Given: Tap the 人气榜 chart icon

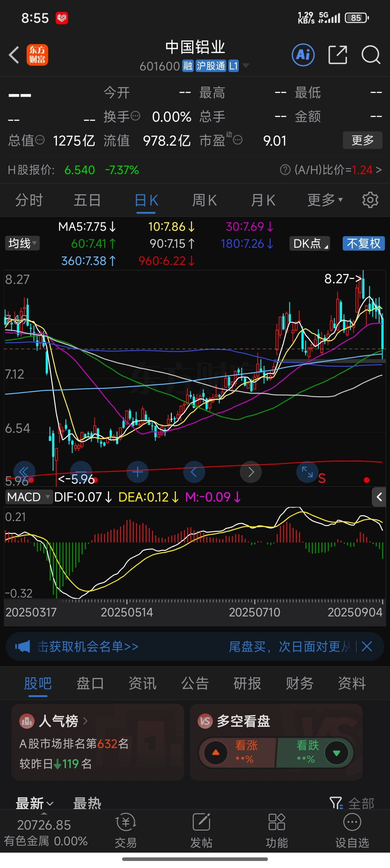Looking at the screenshot, I should click(x=27, y=721).
